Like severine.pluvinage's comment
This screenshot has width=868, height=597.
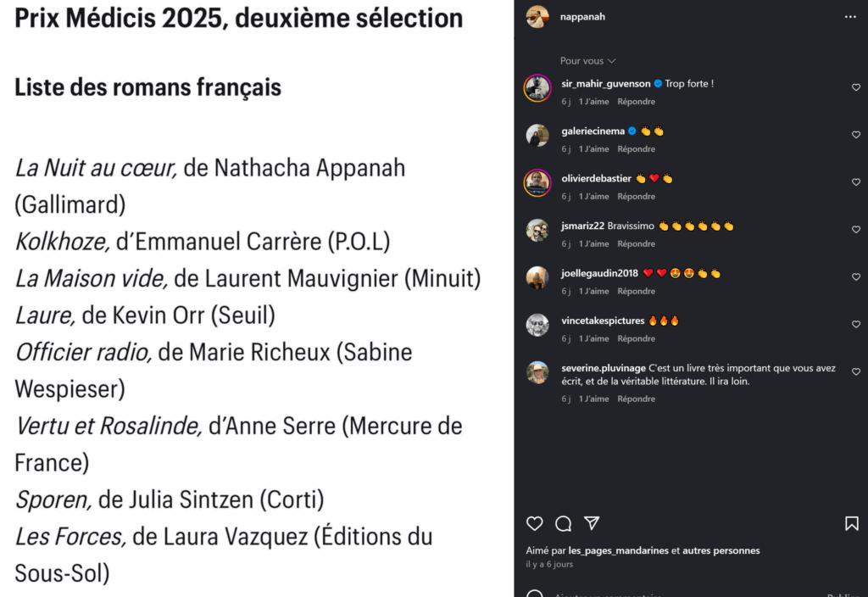pyautogui.click(x=856, y=372)
